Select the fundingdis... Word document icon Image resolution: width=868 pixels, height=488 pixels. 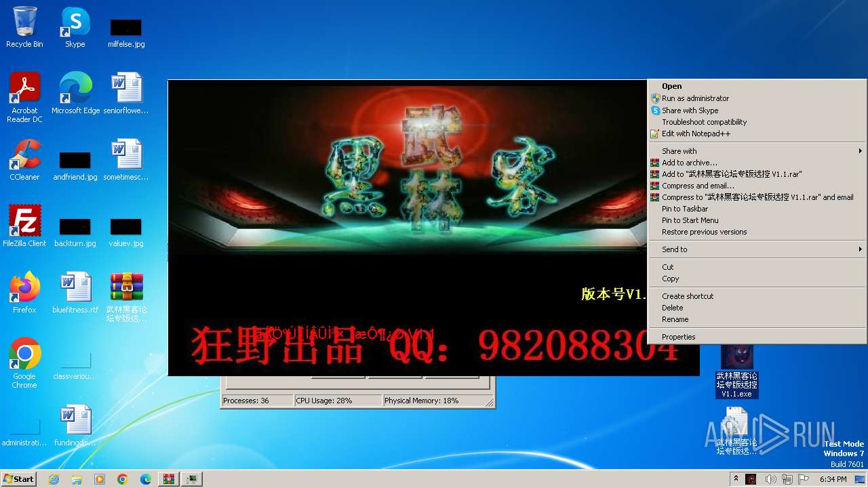[x=75, y=425]
